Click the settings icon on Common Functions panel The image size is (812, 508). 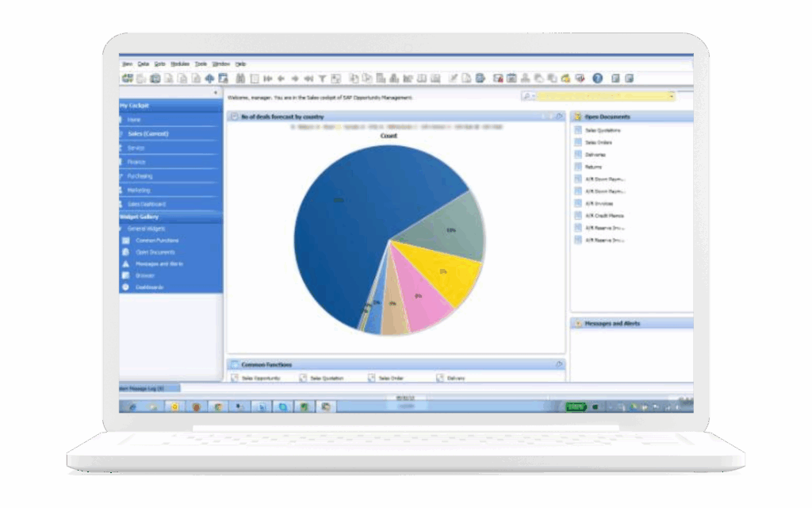click(559, 364)
